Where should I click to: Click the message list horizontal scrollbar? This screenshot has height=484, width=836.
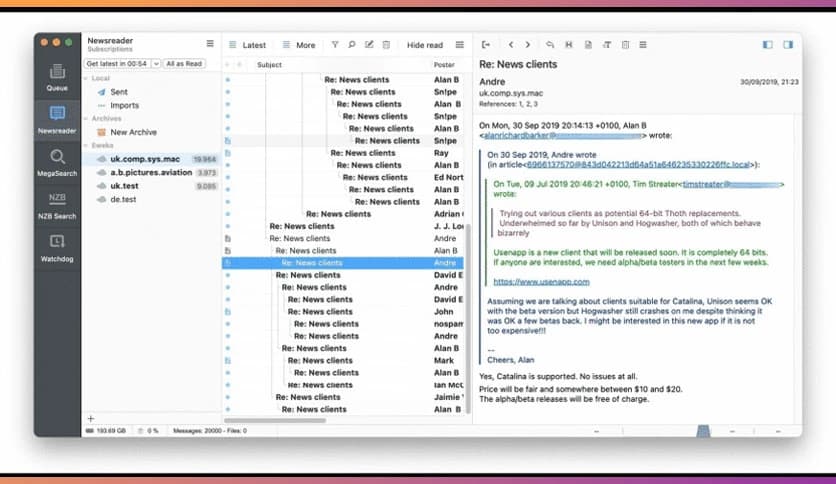pos(275,420)
